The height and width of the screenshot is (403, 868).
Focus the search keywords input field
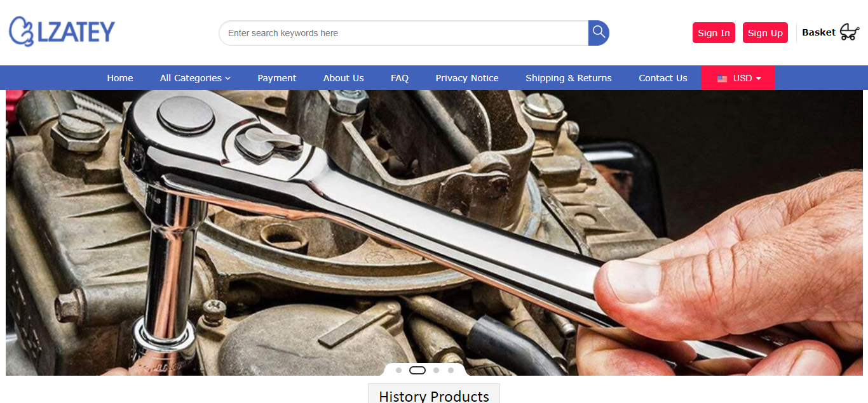pyautogui.click(x=403, y=33)
